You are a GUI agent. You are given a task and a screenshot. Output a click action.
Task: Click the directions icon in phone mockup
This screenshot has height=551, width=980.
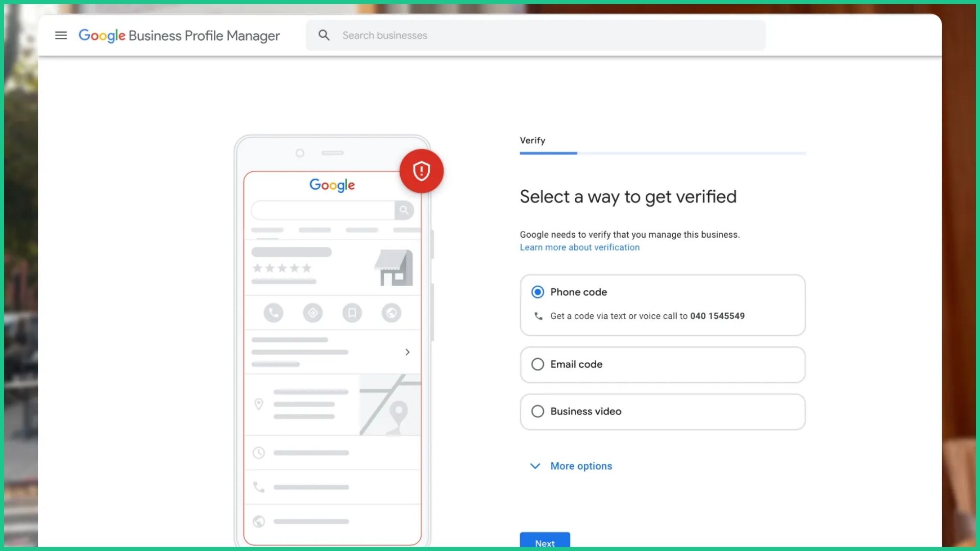[313, 313]
